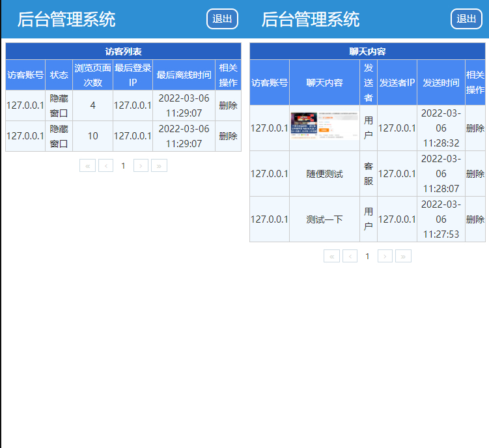489x448 pixels.
Task: Click 用户 sender in the screenshot row
Action: [x=369, y=128]
